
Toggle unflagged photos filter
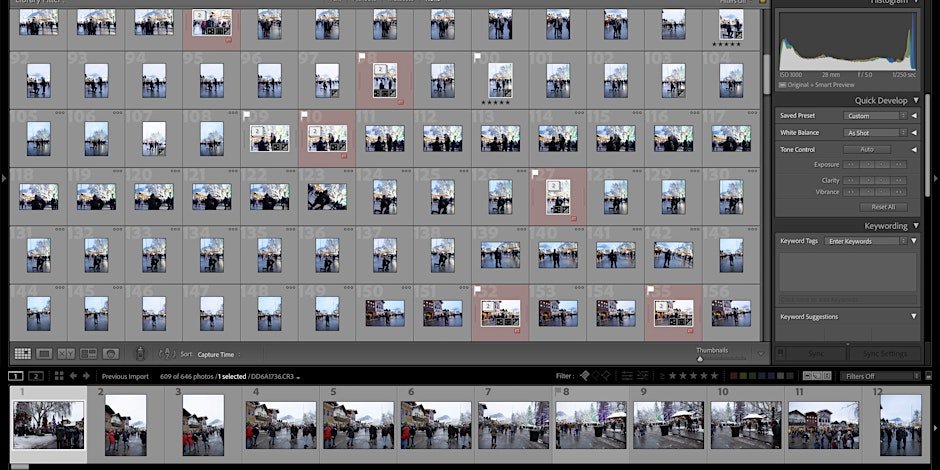click(596, 376)
